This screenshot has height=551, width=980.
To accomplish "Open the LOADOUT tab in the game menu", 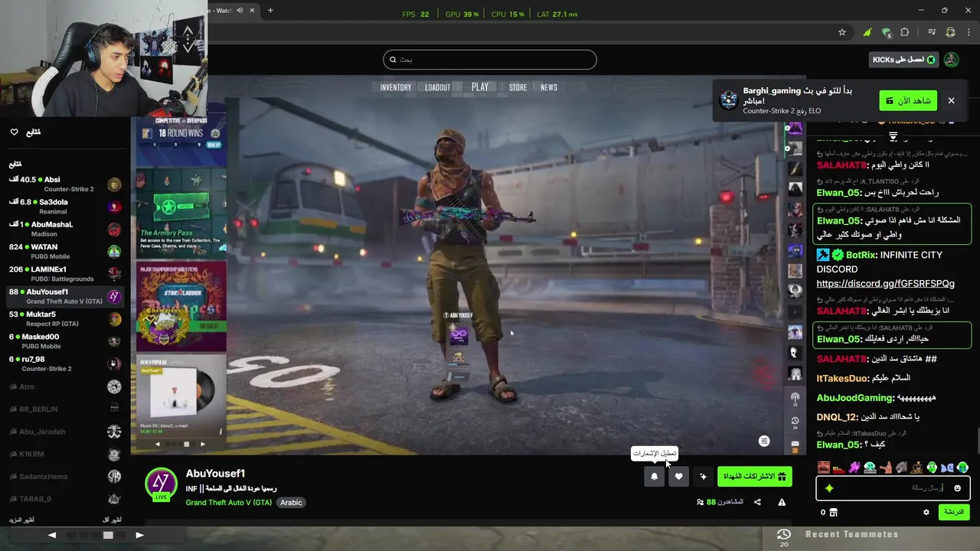I will 438,87.
